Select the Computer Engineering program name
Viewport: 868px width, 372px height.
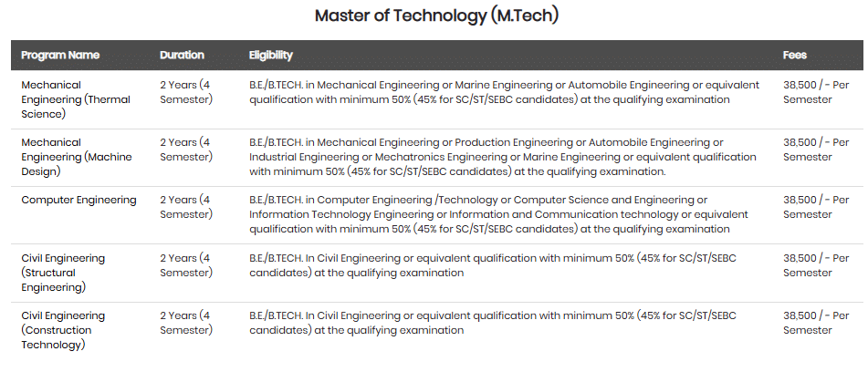point(78,201)
